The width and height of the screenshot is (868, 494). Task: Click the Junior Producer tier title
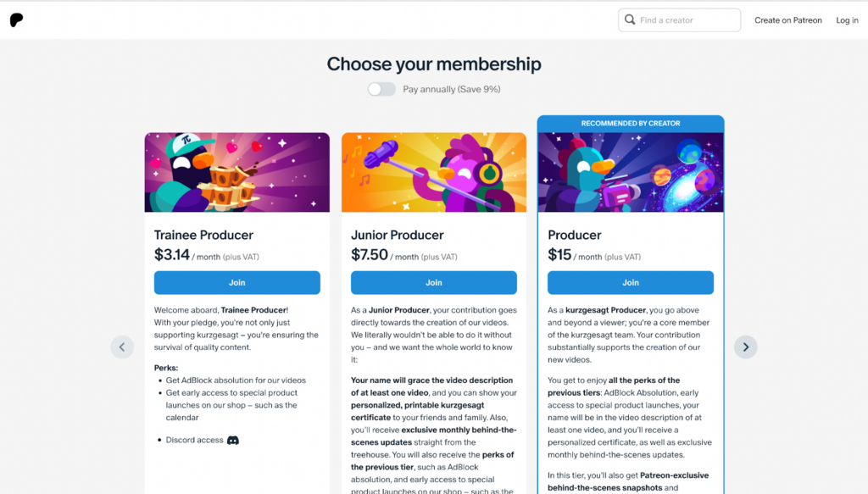click(x=397, y=235)
